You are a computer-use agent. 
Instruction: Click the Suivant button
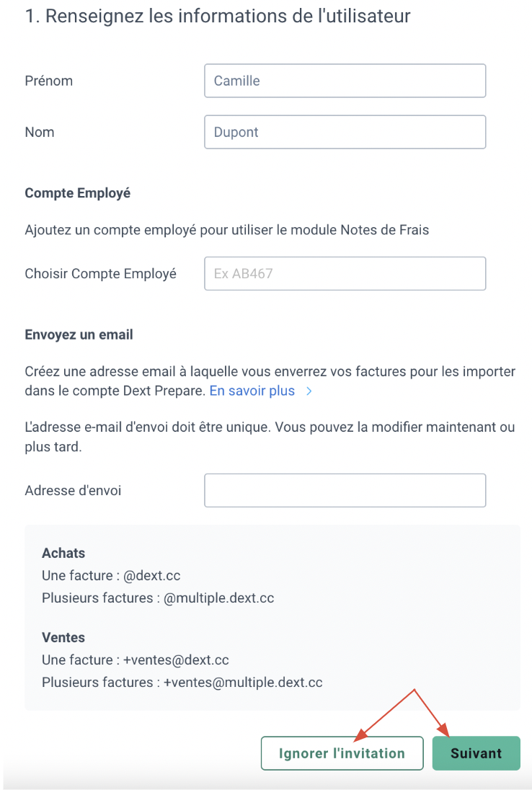tap(476, 753)
